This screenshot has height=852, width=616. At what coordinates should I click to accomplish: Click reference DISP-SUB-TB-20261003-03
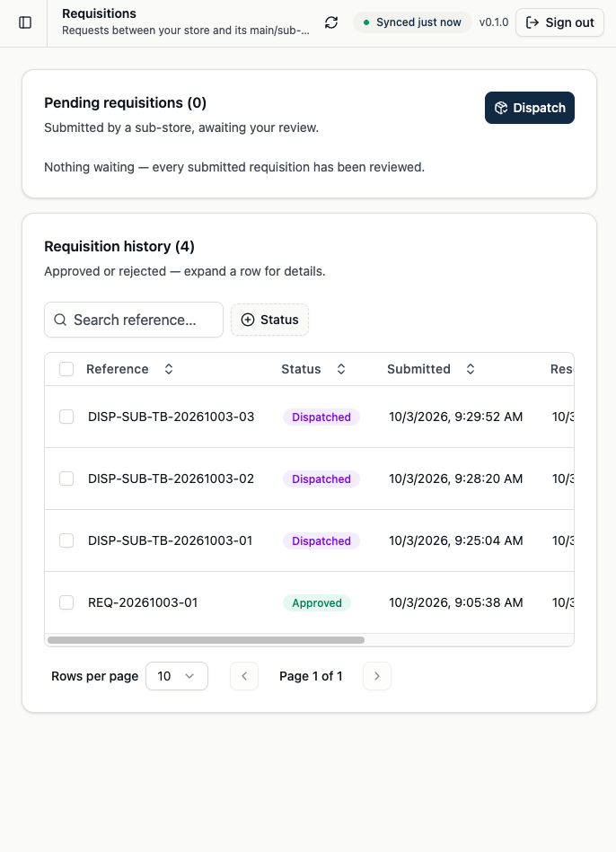click(x=171, y=417)
